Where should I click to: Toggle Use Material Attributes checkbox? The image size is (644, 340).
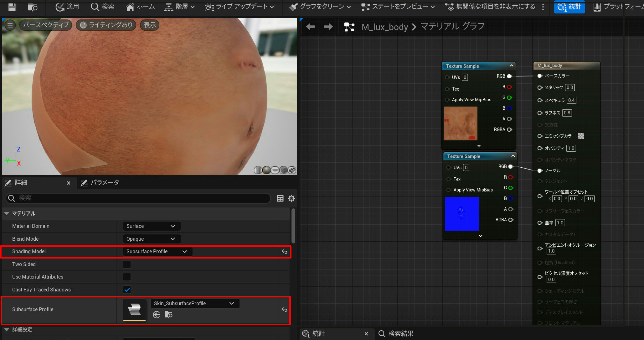pyautogui.click(x=127, y=277)
